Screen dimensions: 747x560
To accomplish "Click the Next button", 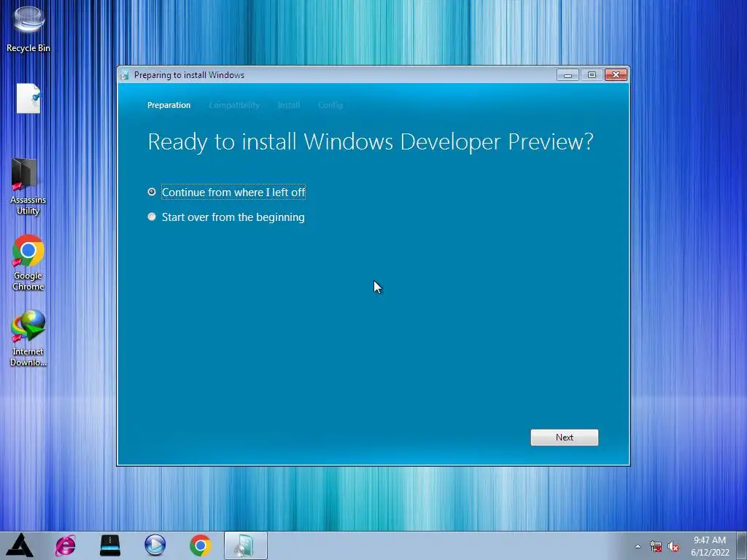I will [x=564, y=437].
